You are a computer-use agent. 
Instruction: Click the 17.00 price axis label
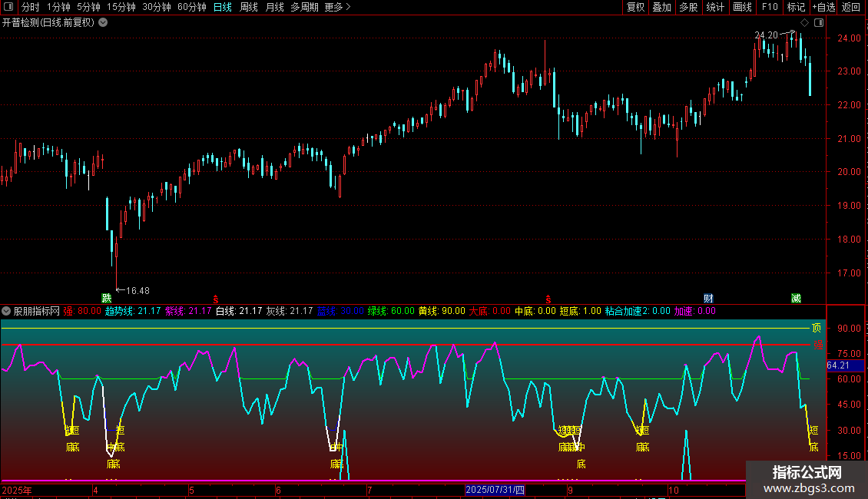click(849, 273)
